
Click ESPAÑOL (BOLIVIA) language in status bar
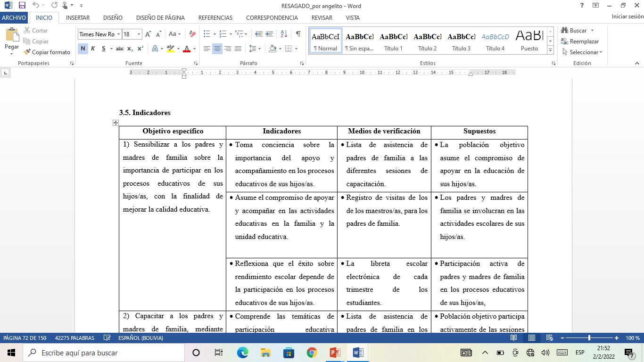140,338
